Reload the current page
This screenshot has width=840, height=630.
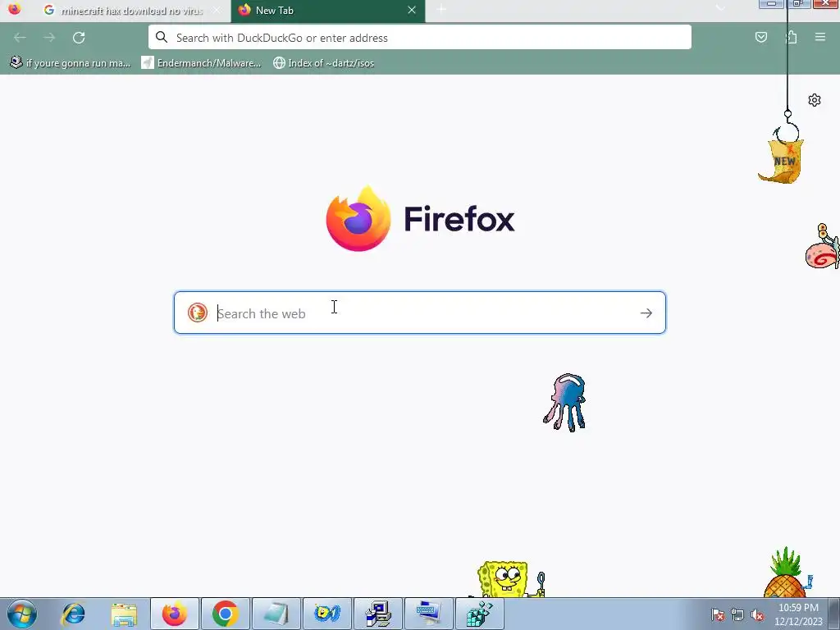79,38
